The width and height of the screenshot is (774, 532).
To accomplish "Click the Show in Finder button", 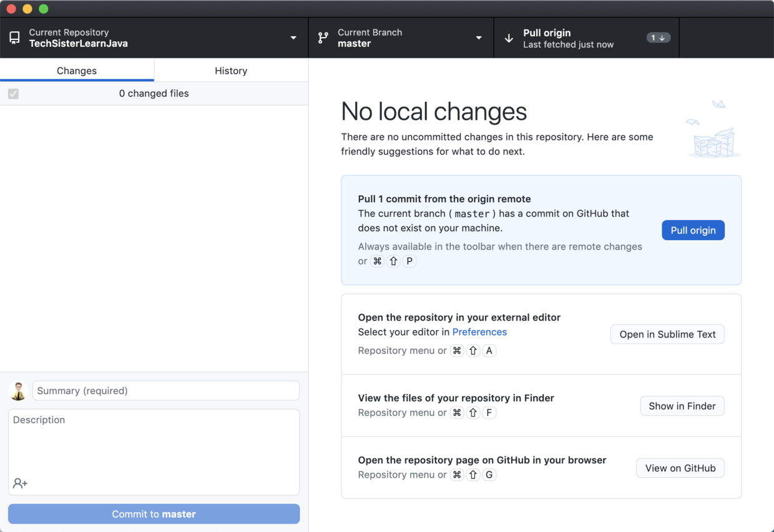I will 682,406.
